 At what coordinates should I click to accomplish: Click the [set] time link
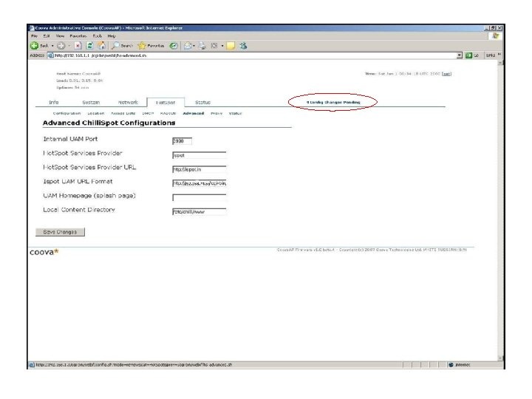pyautogui.click(x=446, y=74)
